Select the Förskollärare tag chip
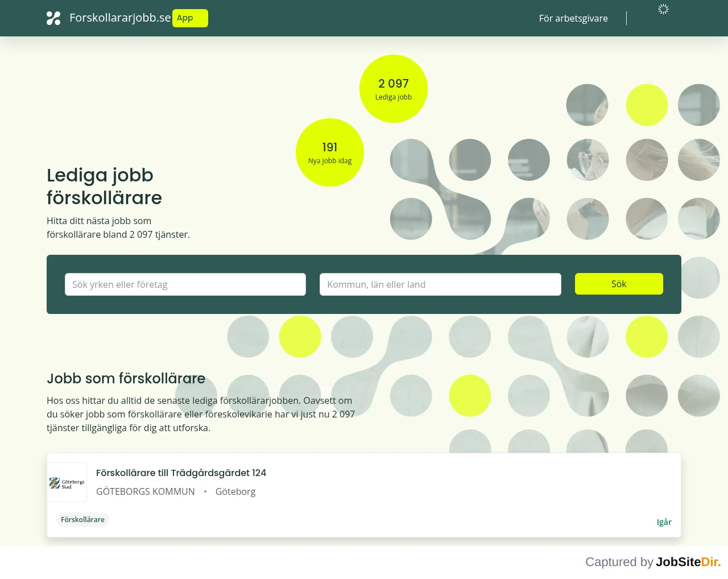 [x=82, y=519]
